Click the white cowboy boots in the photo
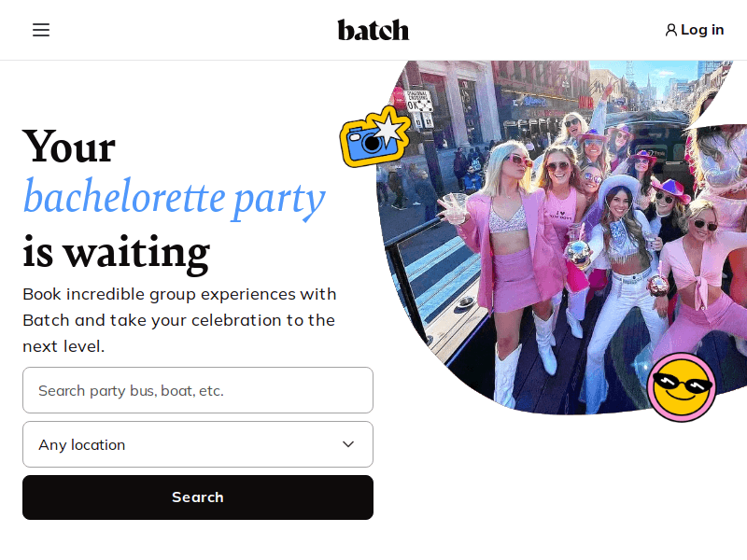Image resolution: width=747 pixels, height=560 pixels. tap(508, 371)
